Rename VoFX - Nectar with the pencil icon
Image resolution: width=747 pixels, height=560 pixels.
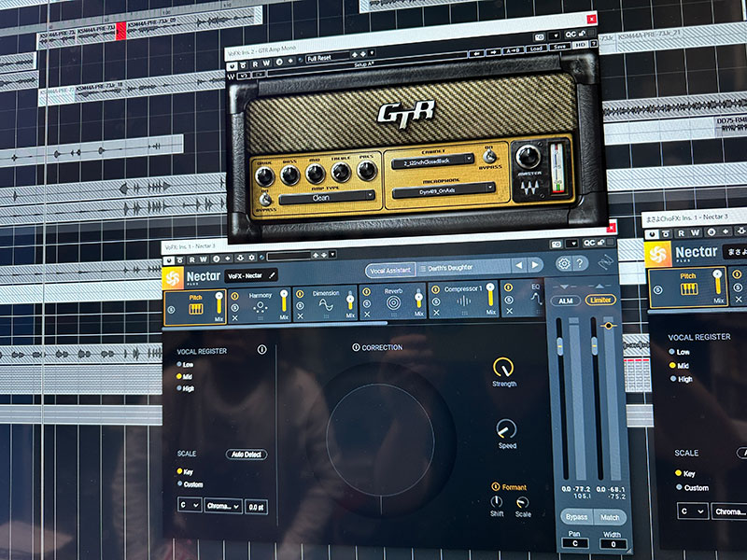click(272, 274)
